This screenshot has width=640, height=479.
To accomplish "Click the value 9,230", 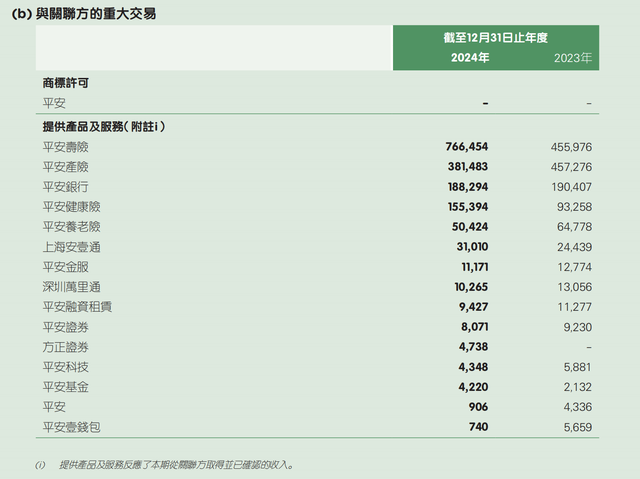I will [578, 327].
